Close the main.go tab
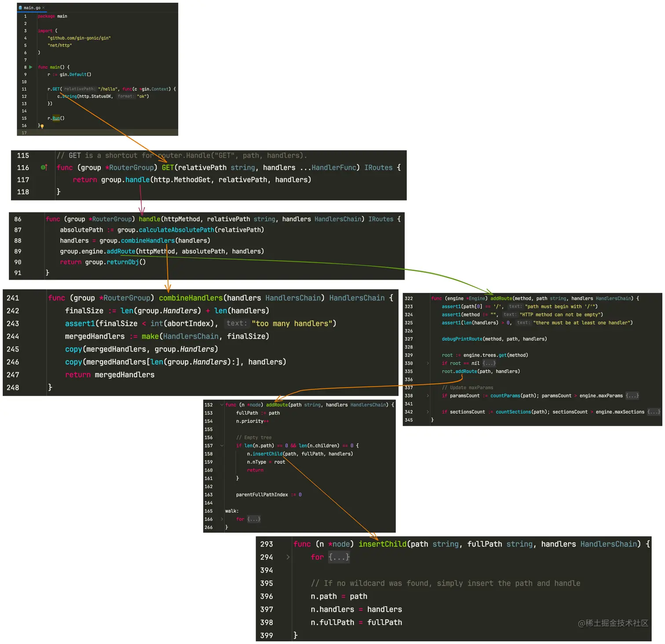This screenshot has width=665, height=644. pyautogui.click(x=44, y=7)
